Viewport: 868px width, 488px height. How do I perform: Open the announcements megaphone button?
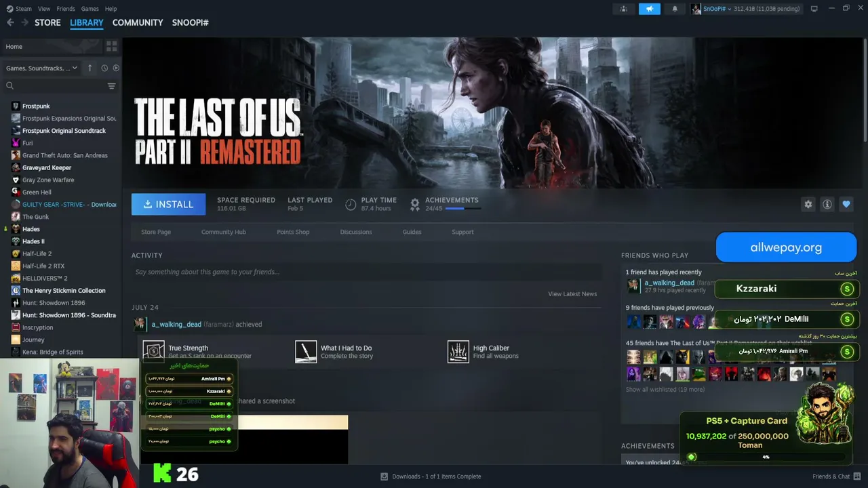tap(650, 9)
